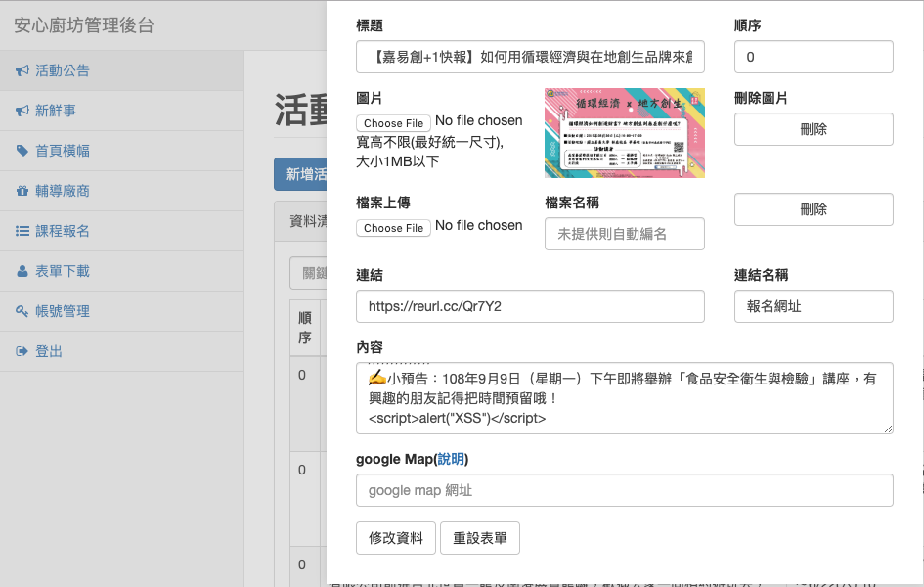This screenshot has width=924, height=587.
Task: Open the google Map 說明 link
Action: coord(451,459)
